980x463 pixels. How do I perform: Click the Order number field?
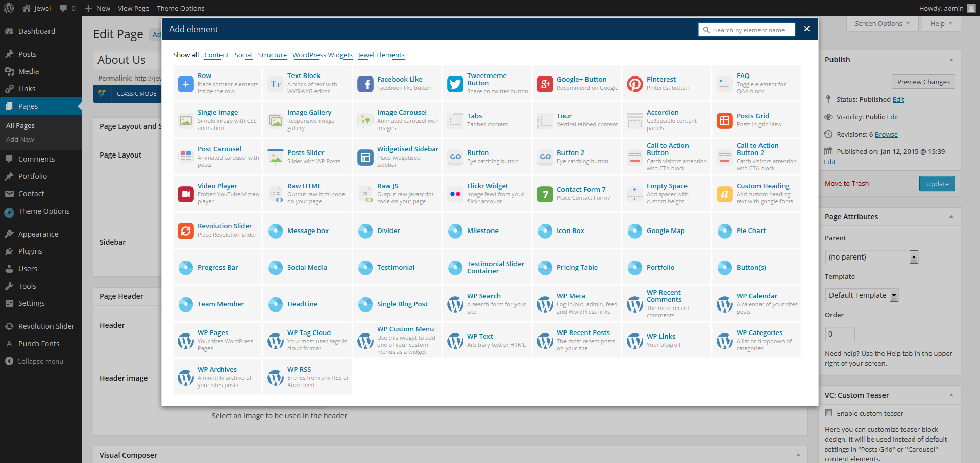click(x=840, y=334)
